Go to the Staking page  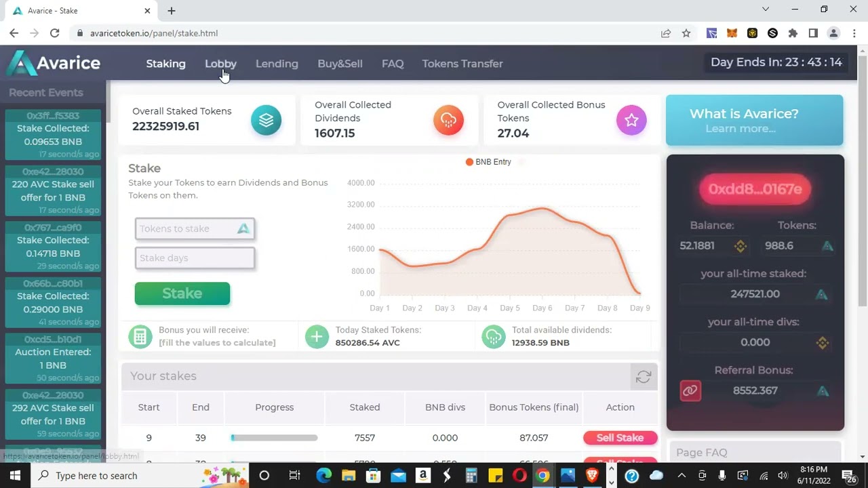pyautogui.click(x=165, y=64)
